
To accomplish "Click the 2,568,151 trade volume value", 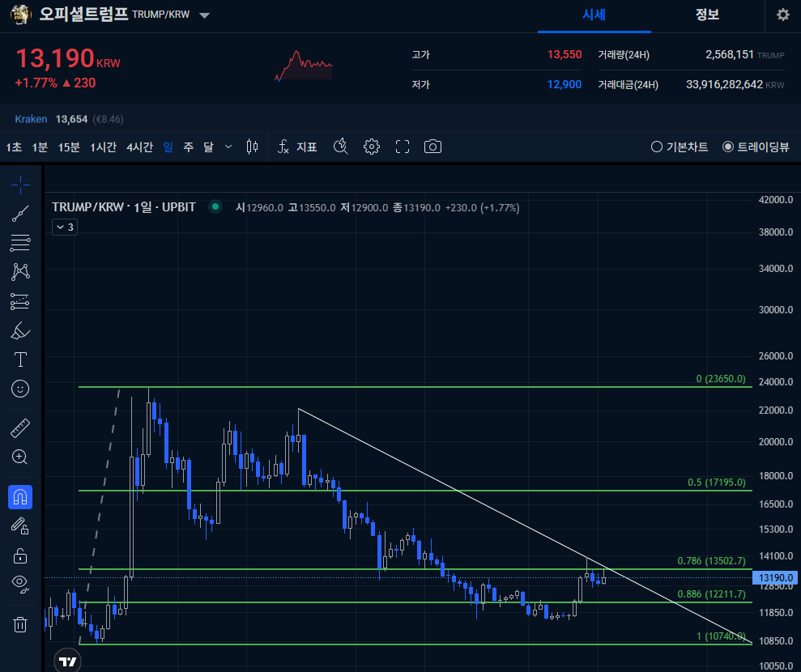I will (730, 54).
